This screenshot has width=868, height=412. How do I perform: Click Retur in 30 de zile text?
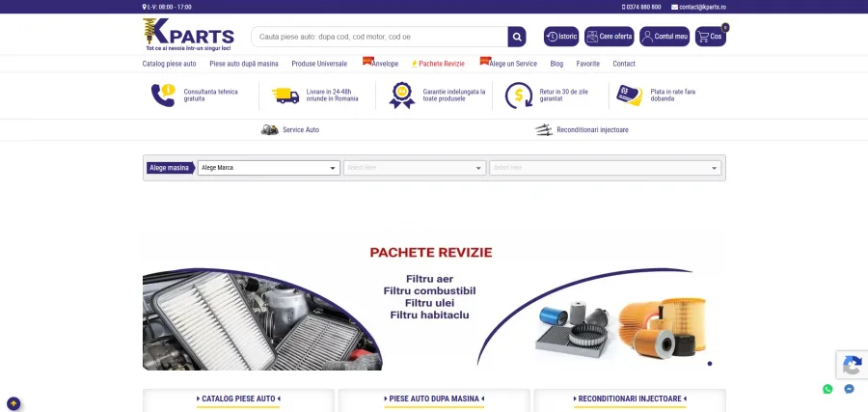pyautogui.click(x=563, y=96)
